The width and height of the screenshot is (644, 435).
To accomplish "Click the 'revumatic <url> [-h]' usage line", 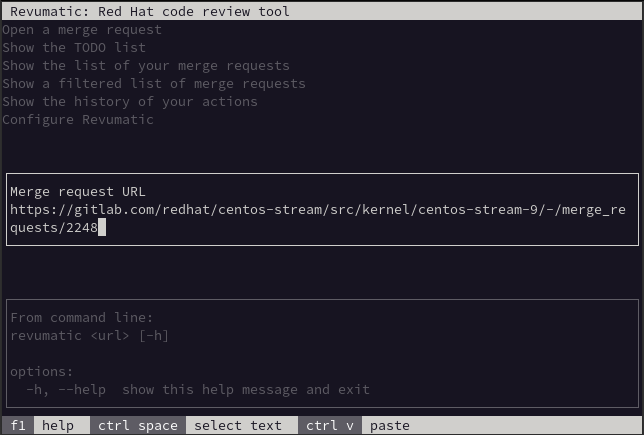I will click(x=90, y=336).
